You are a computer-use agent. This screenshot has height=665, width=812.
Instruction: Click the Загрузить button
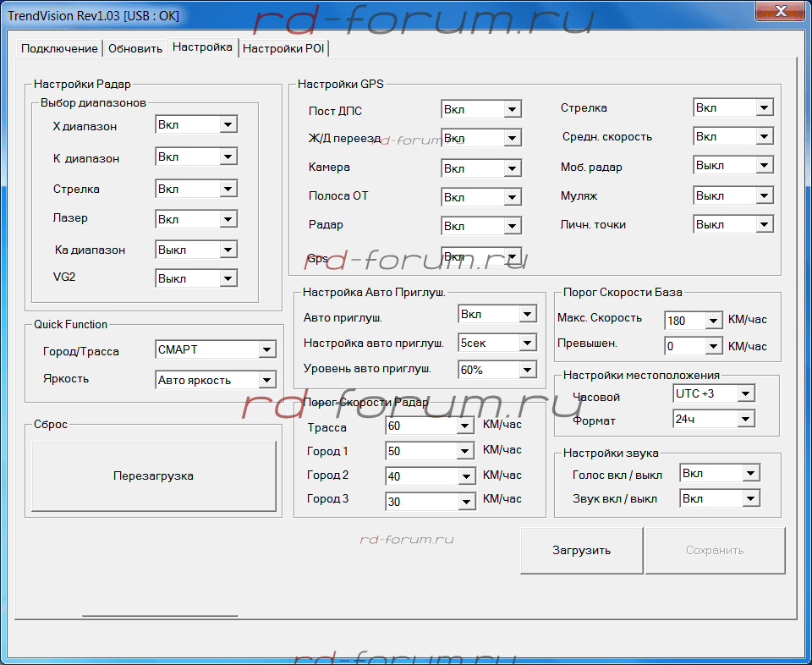click(582, 551)
